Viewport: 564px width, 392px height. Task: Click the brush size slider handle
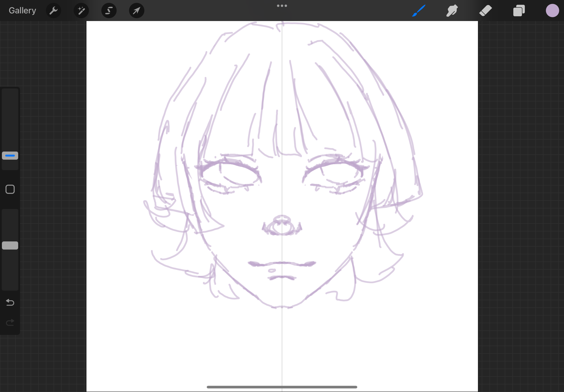10,155
